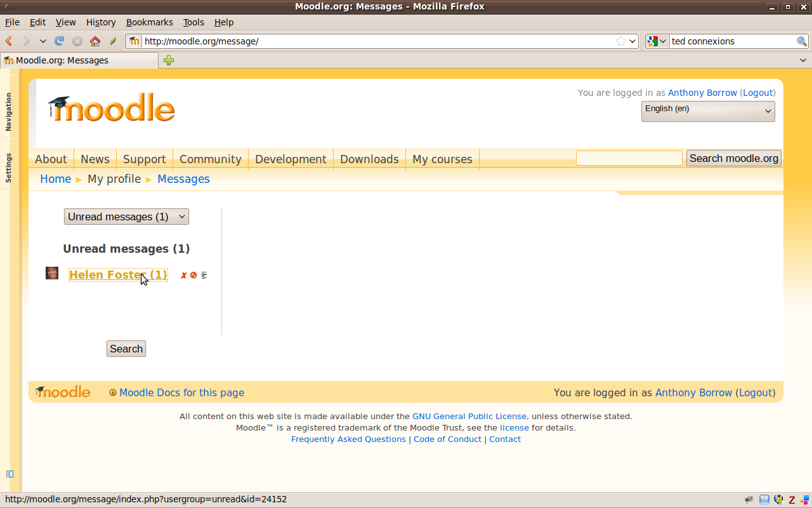
Task: Click the browser Forward arrow
Action: (26, 41)
